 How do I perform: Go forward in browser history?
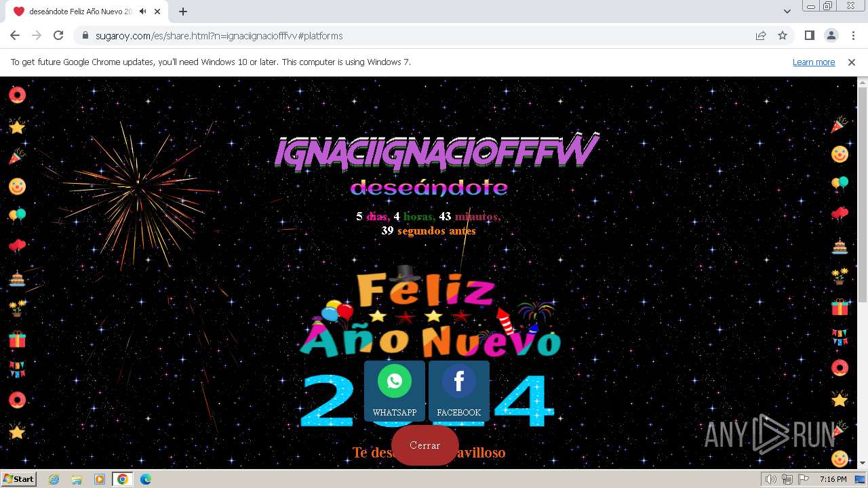(x=37, y=36)
